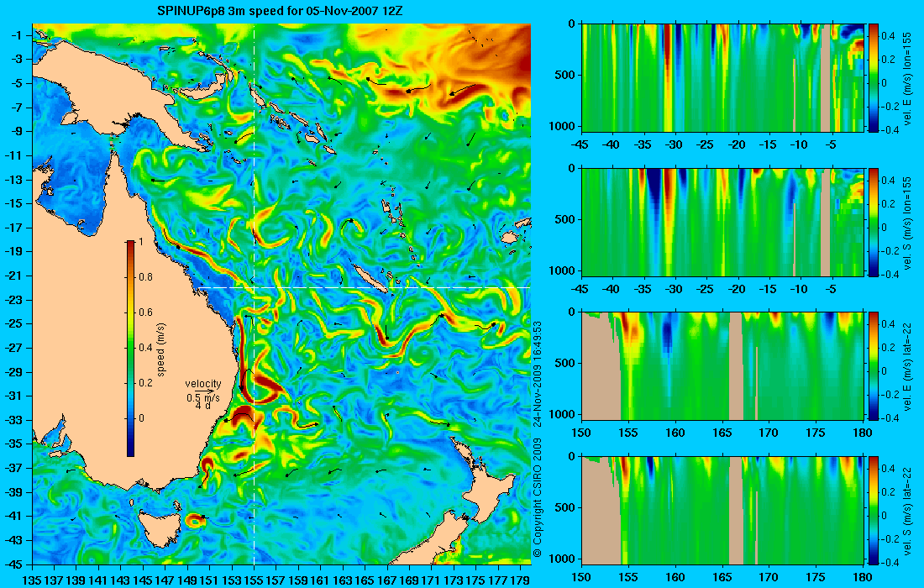Select the "vel. E (m/s) lat=-22" label
This screenshot has width=924, height=588.
910,366
